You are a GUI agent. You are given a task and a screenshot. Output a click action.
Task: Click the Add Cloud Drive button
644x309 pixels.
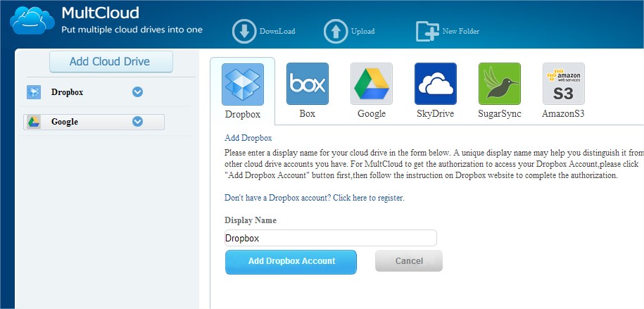click(x=111, y=62)
